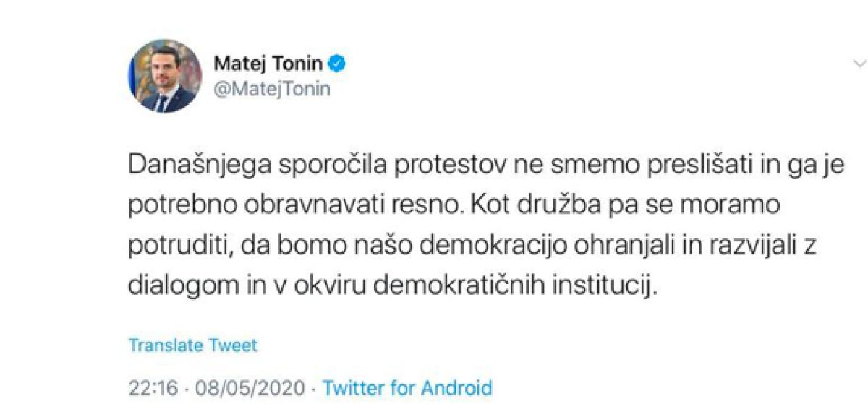Click Matej Tonin's profile avatar

point(164,76)
